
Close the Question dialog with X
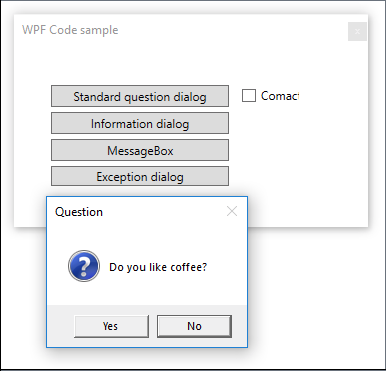pyautogui.click(x=232, y=211)
